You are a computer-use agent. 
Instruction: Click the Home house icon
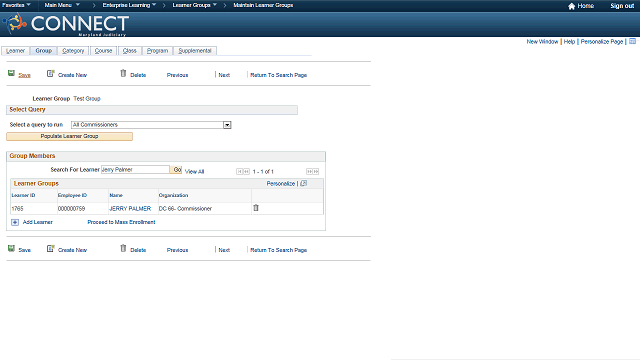click(571, 6)
